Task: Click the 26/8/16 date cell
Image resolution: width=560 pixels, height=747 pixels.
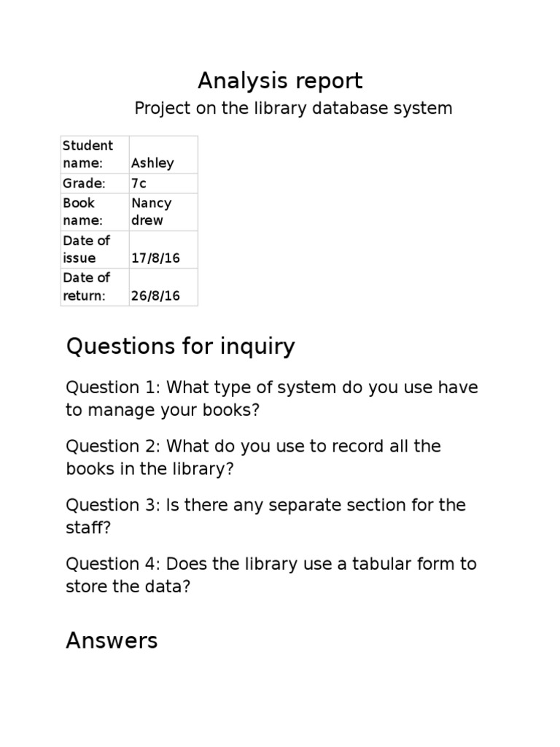Action: pos(163,287)
